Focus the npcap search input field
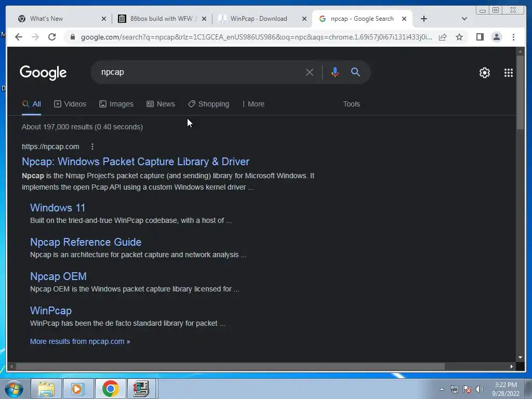 click(x=200, y=72)
